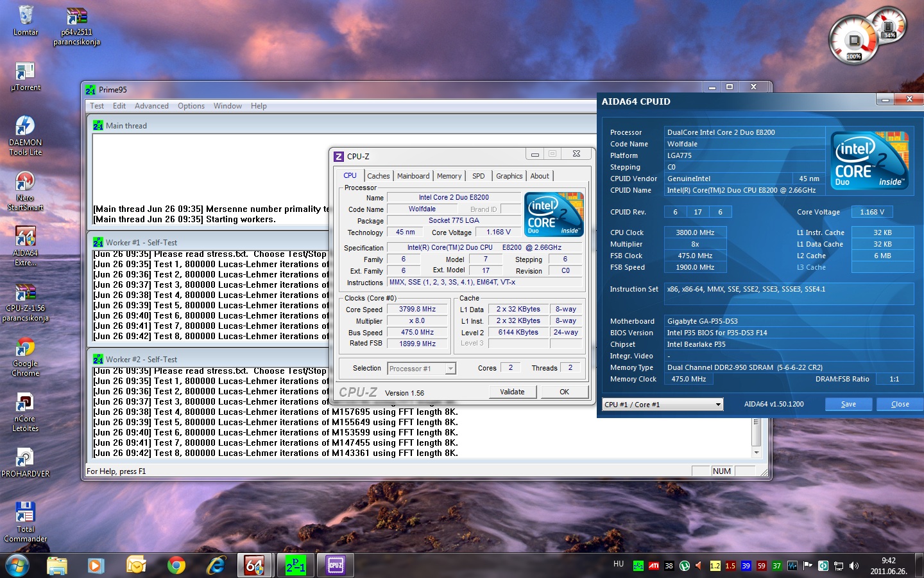Screen dimensions: 924x578
Task: Open the volume speaker tray icon
Action: tap(854, 566)
